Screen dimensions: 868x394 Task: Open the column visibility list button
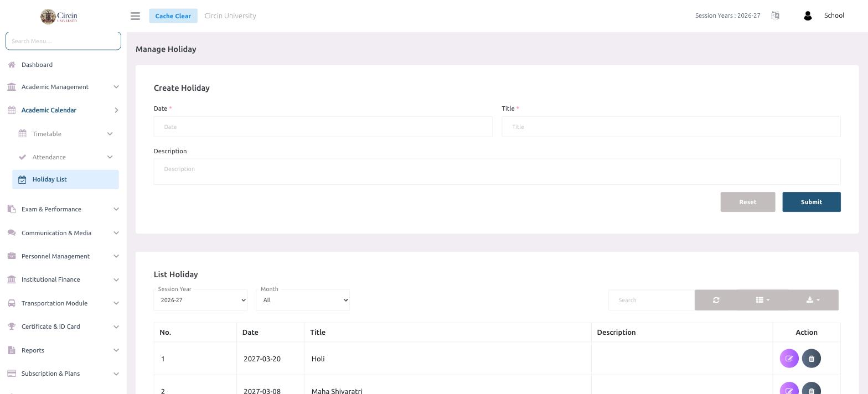762,300
